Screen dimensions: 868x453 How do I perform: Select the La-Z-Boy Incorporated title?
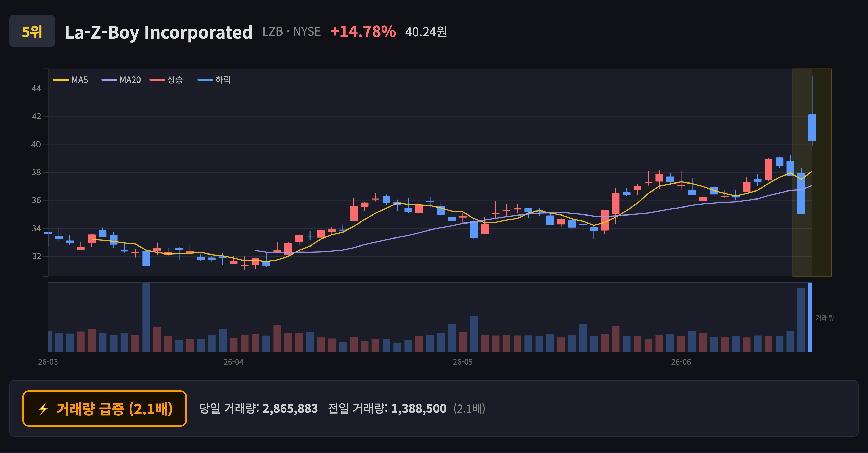pos(158,32)
